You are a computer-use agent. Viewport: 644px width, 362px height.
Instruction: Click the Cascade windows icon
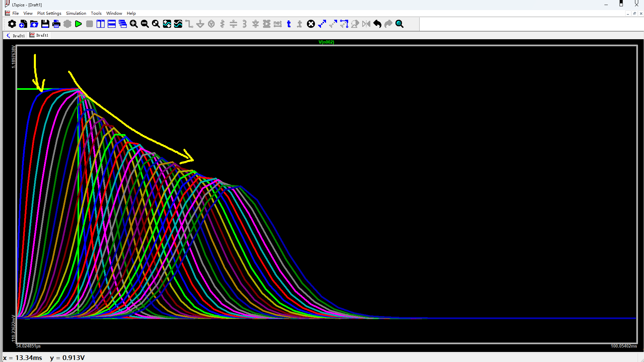coord(122,24)
